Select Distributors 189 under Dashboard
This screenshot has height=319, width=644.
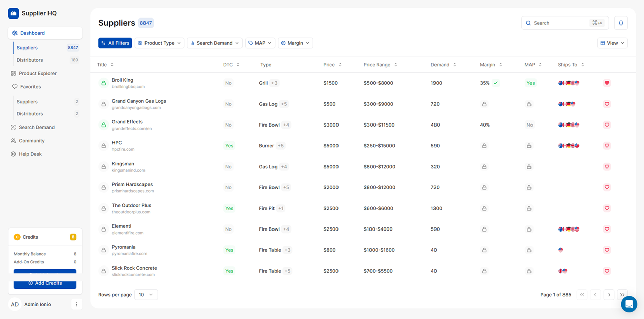pyautogui.click(x=47, y=60)
